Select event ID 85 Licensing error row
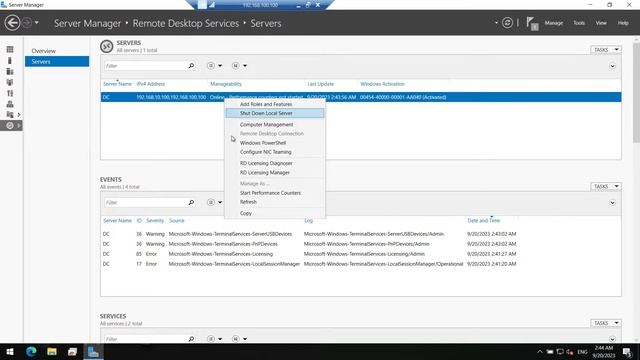This screenshot has height=360, width=640. 361,254
